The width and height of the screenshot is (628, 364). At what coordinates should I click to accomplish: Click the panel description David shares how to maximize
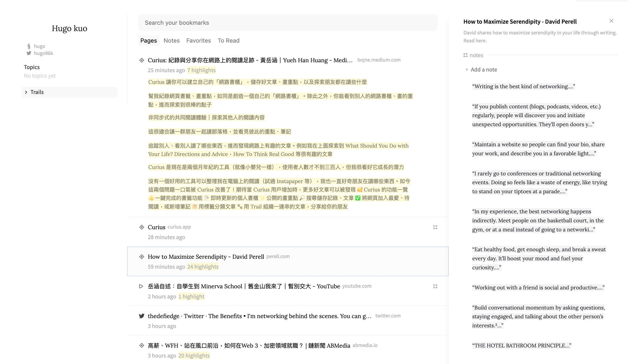(540, 37)
